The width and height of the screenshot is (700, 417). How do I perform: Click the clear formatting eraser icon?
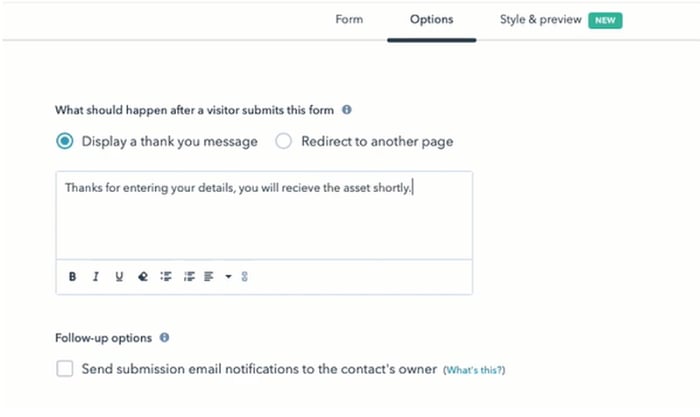[x=143, y=276]
